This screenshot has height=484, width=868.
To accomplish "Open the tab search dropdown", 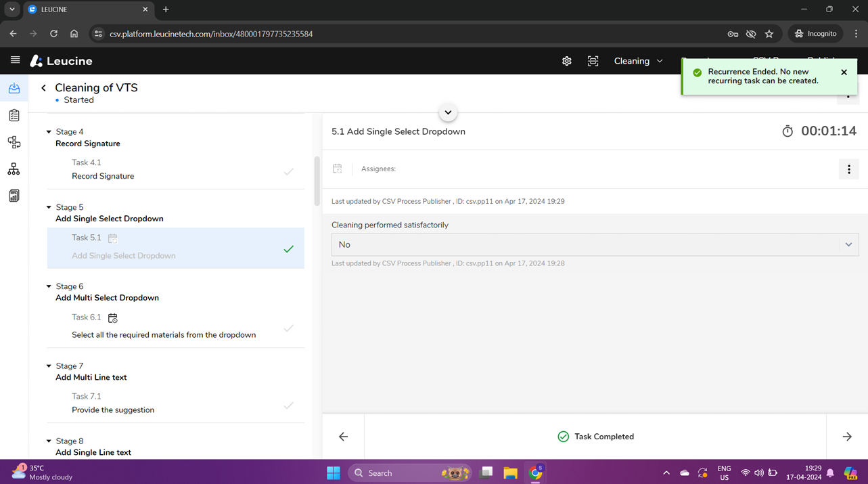I will (12, 9).
